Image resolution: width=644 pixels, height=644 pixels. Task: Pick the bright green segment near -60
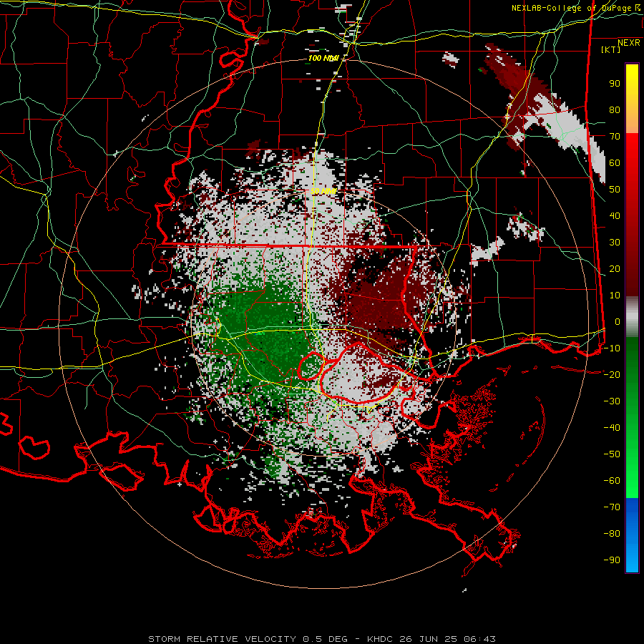(632, 487)
